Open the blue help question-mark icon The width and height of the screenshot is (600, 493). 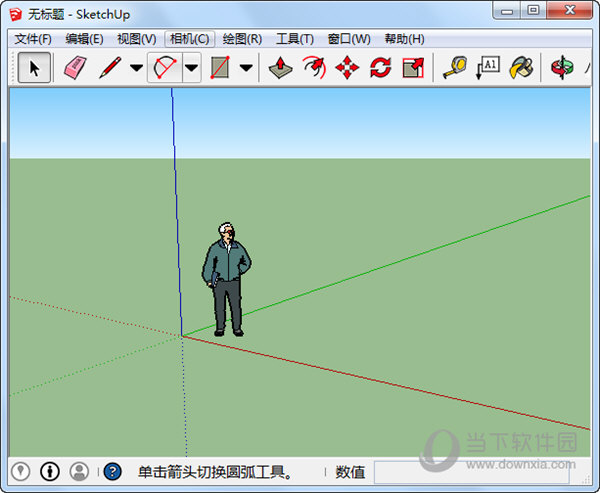coord(112,472)
